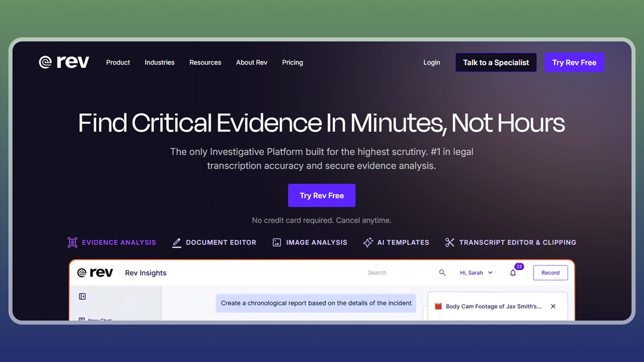Click the scissors icon for Transcript Editor
The width and height of the screenshot is (644, 362).
450,242
